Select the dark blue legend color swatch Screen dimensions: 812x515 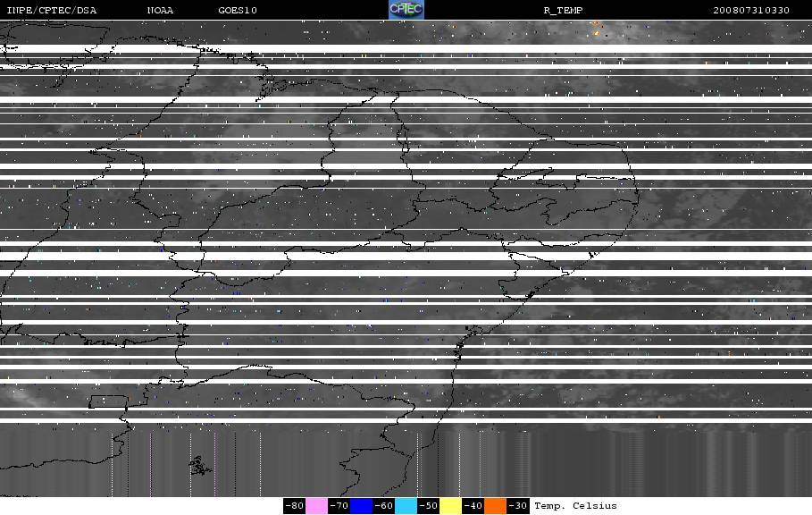click(361, 506)
